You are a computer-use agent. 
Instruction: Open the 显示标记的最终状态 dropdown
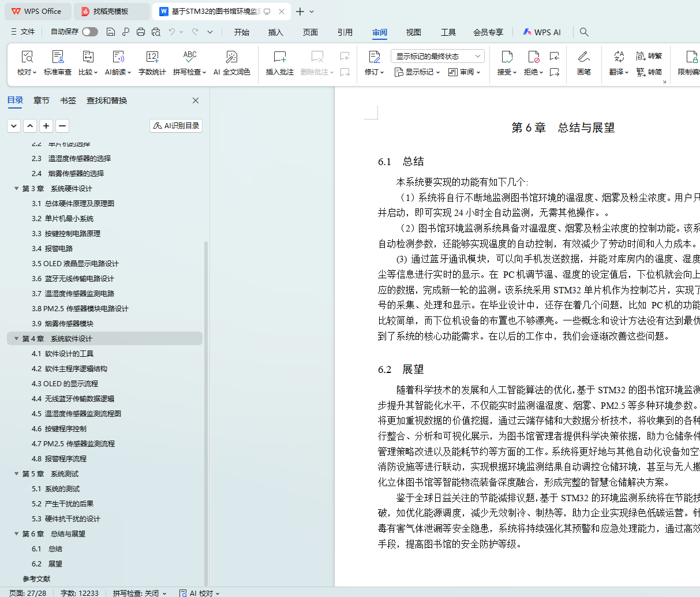point(437,56)
